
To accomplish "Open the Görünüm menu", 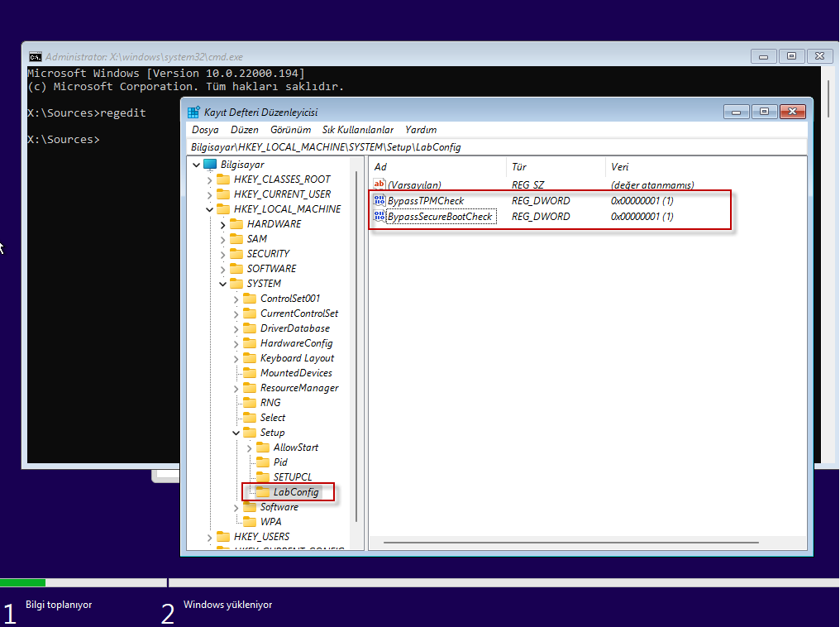I will tap(290, 130).
